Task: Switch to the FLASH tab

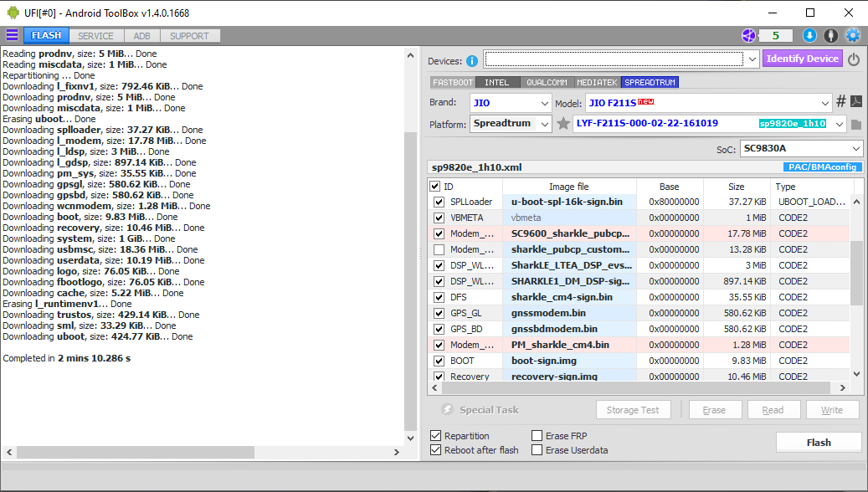Action: (47, 35)
